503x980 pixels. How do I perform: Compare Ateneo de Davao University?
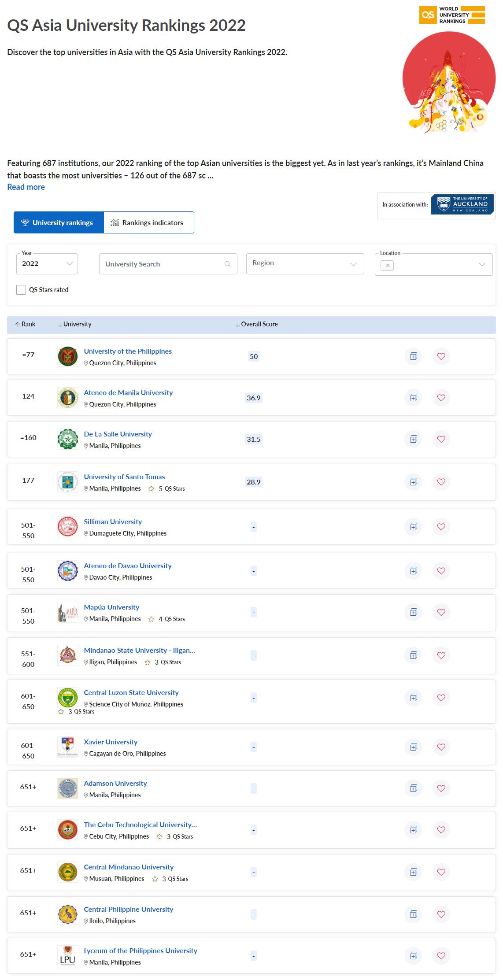(x=413, y=571)
